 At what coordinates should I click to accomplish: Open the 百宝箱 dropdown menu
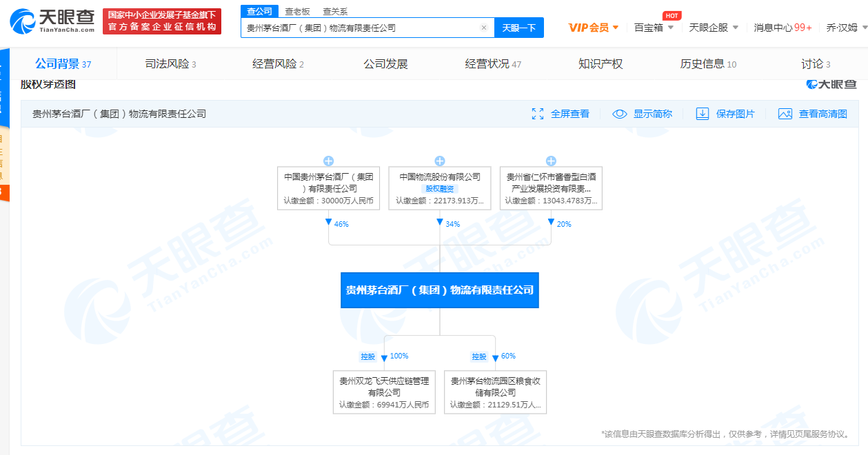click(654, 28)
